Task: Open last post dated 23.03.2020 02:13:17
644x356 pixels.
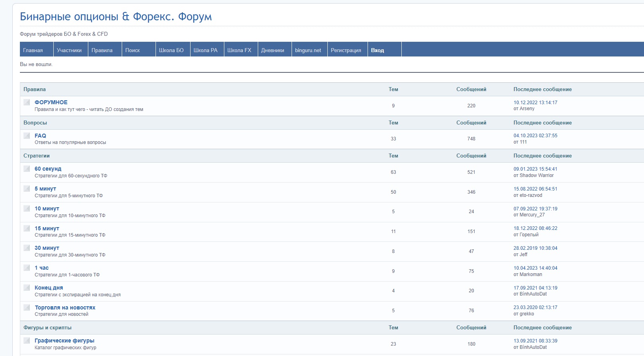Action: click(x=535, y=307)
